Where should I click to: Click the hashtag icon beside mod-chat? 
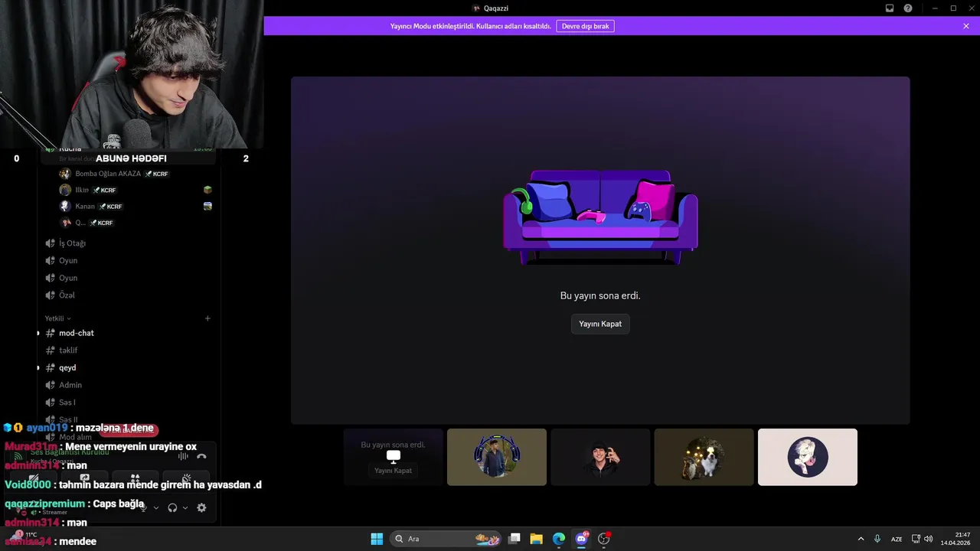50,333
